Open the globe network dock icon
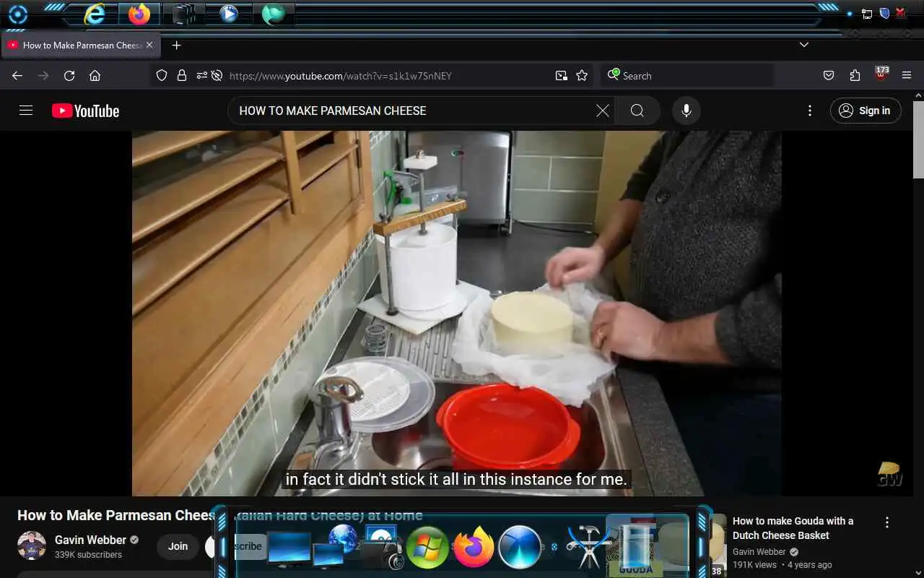 [343, 539]
